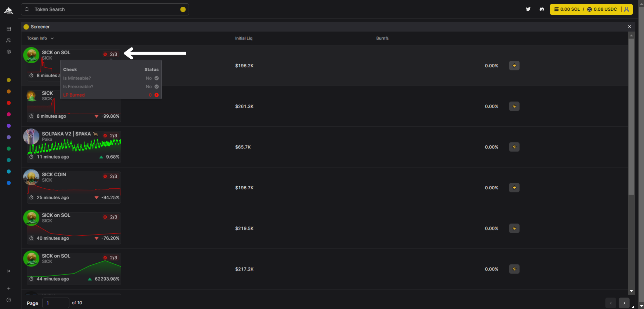Click the Page number input field

click(56, 303)
